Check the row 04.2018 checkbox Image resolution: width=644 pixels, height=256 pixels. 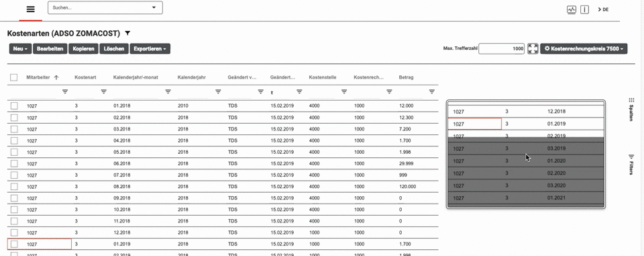(x=14, y=140)
